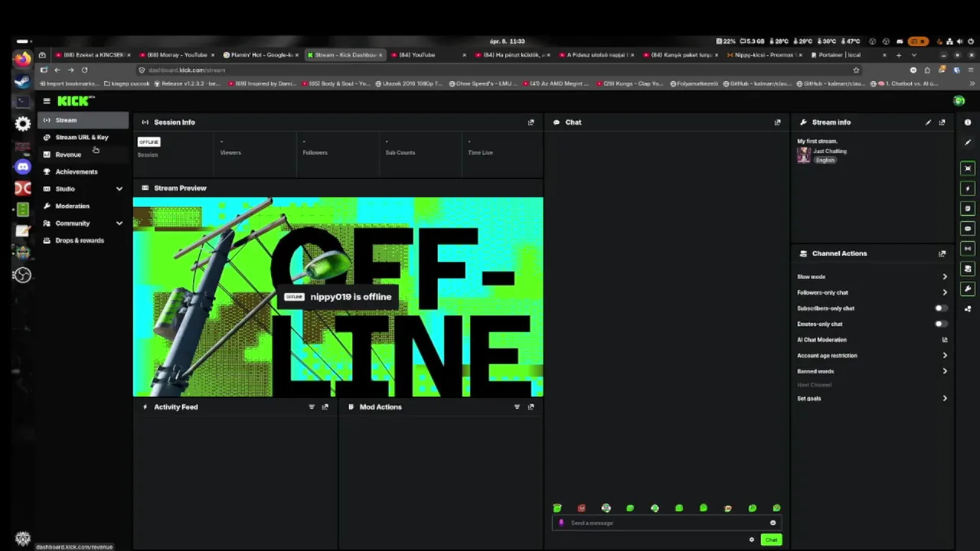Image resolution: width=980 pixels, height=551 pixels.
Task: Toggle stream preview widget in right rail
Action: (x=968, y=168)
